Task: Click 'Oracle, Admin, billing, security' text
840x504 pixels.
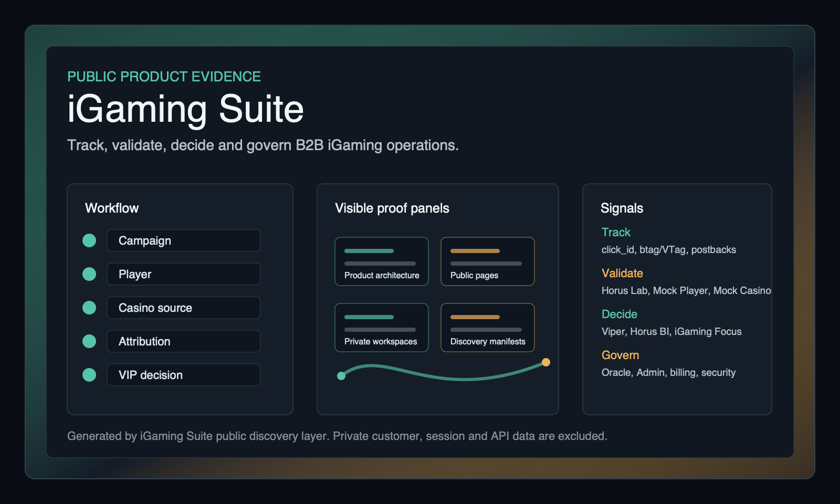Action: tap(668, 373)
